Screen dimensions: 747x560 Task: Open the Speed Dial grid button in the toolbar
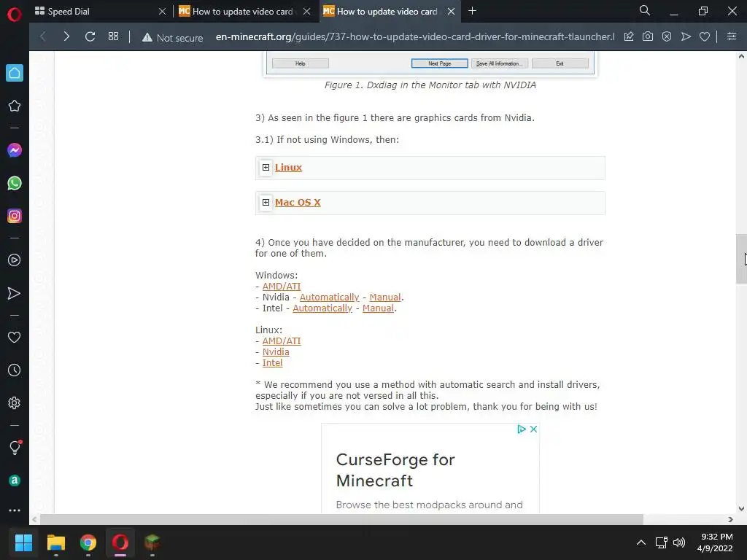click(113, 36)
